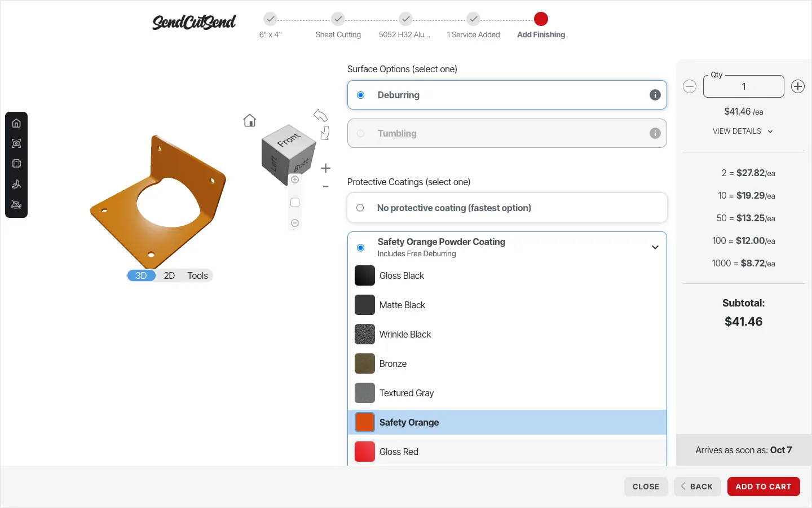Collapse the powder coating color dropdown chevron

pyautogui.click(x=655, y=247)
